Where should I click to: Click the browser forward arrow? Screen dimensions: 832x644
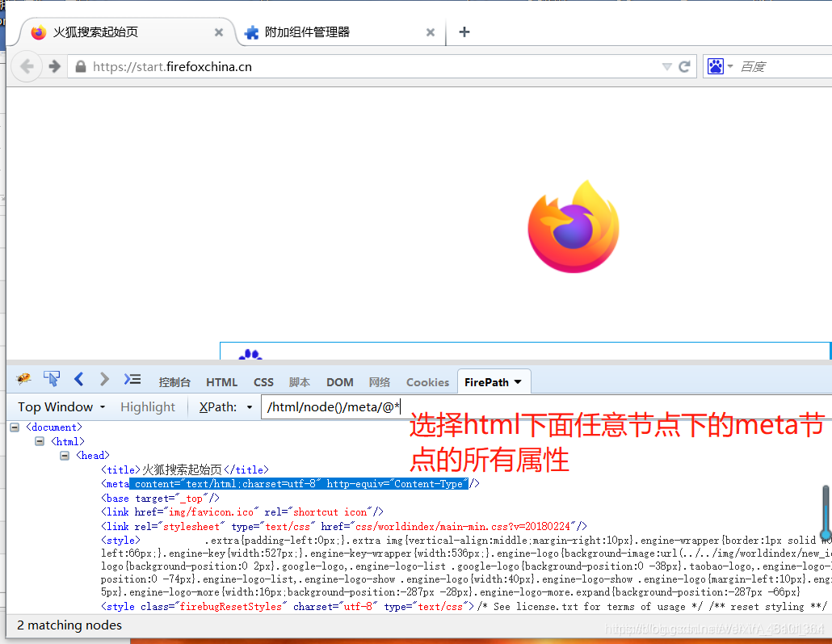click(x=54, y=66)
